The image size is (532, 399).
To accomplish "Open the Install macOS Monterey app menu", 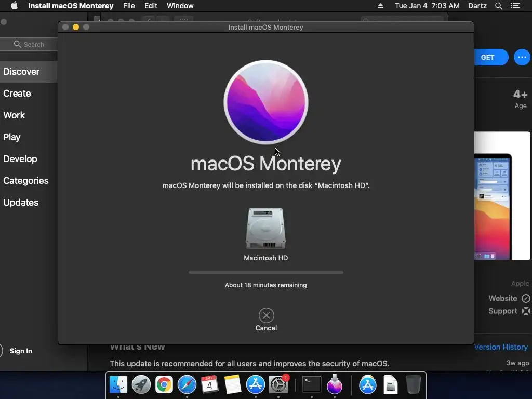I will pos(71,6).
